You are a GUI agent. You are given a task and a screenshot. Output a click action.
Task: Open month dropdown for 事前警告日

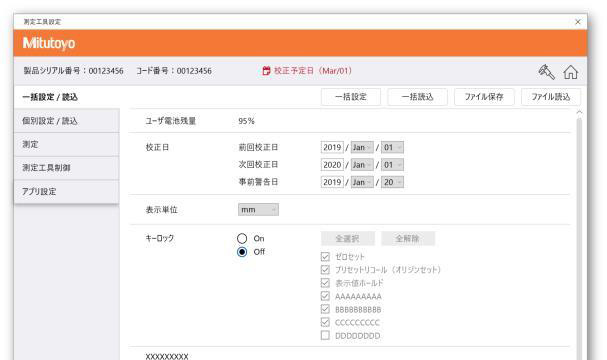point(362,182)
